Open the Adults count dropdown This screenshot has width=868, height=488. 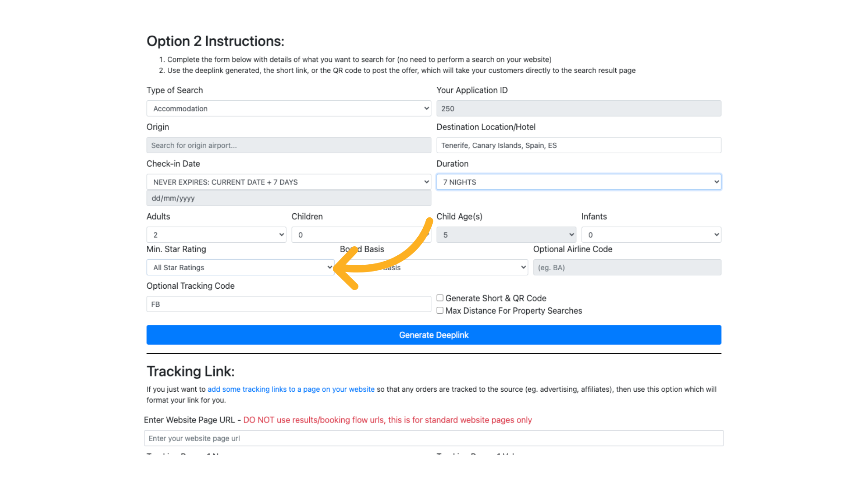[x=216, y=235]
